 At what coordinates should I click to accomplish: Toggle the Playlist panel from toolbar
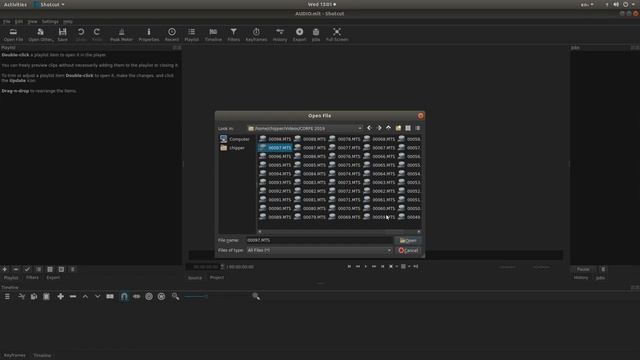click(191, 34)
